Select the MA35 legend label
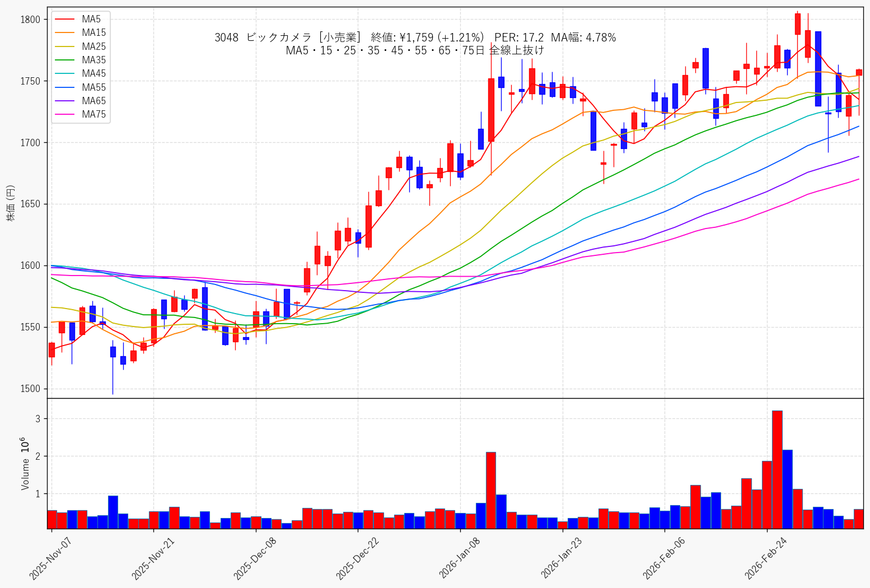The height and width of the screenshot is (588, 870). coord(93,60)
